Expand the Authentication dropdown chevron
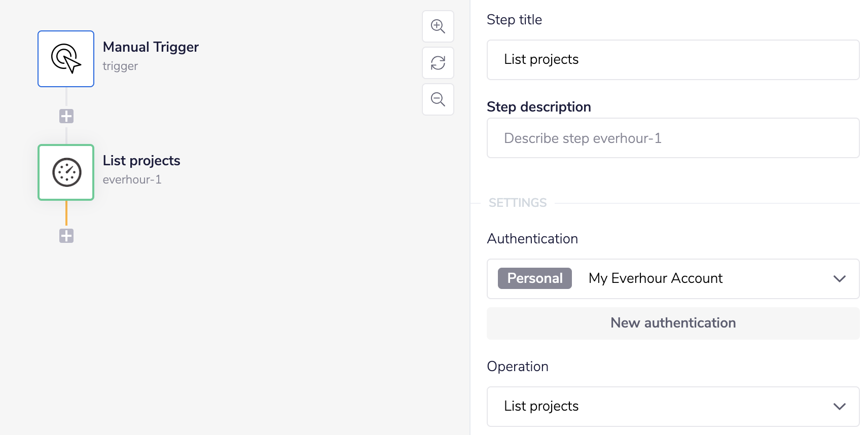 839,279
